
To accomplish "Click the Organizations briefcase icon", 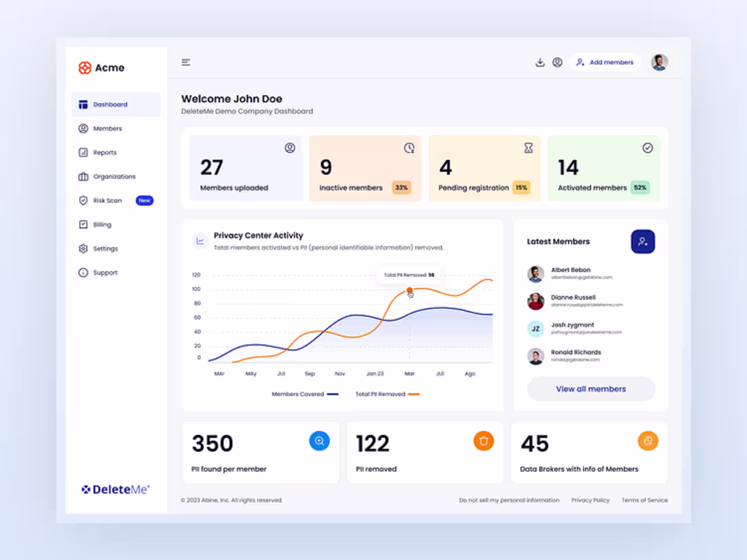I will point(83,176).
